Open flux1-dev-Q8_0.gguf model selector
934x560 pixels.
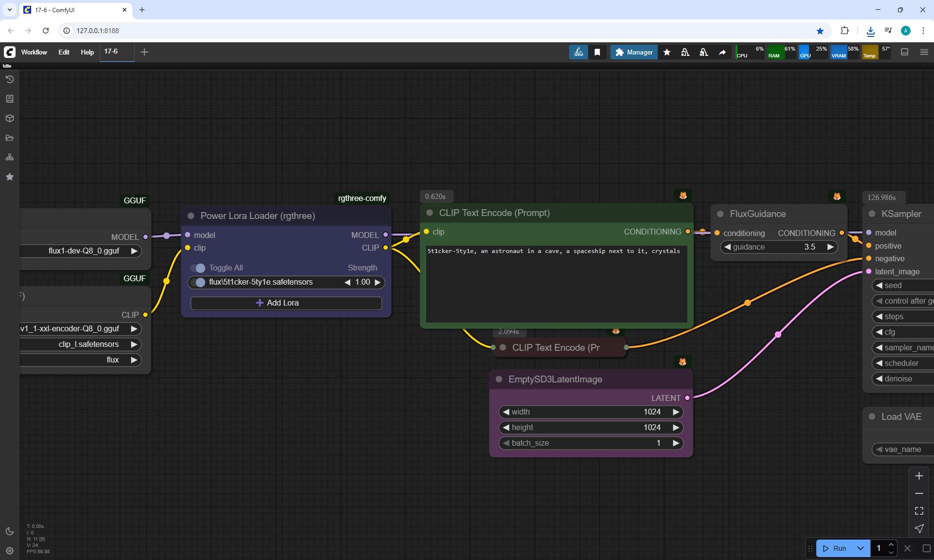pos(83,251)
